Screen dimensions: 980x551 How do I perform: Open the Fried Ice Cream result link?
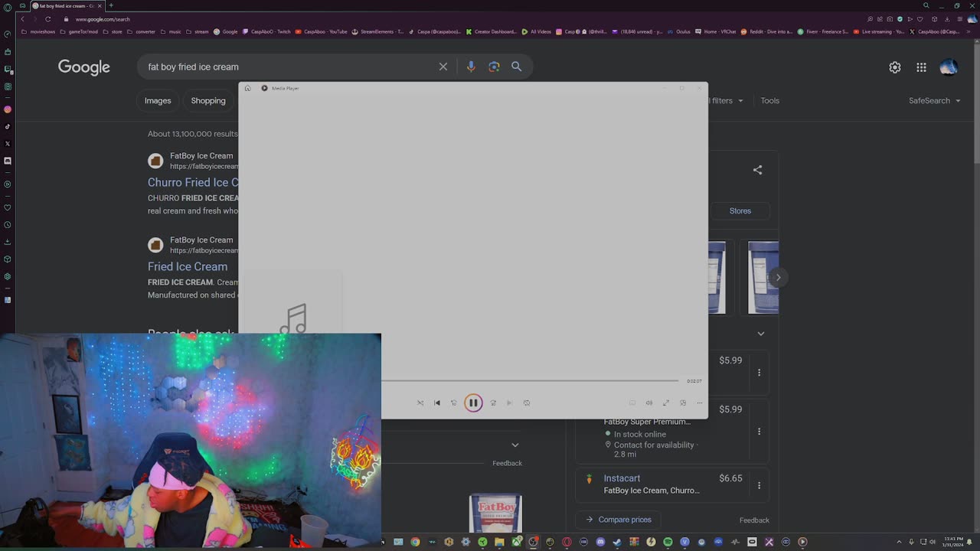coord(188,266)
